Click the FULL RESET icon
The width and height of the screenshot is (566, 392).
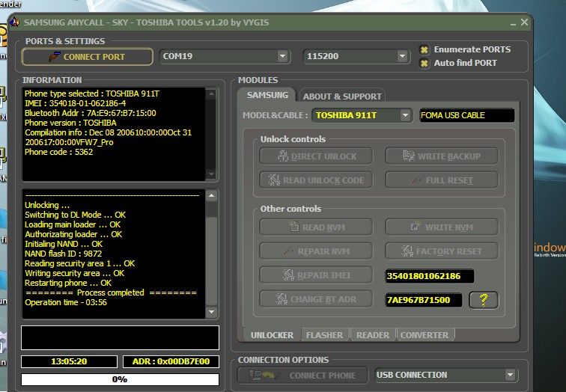pyautogui.click(x=416, y=180)
